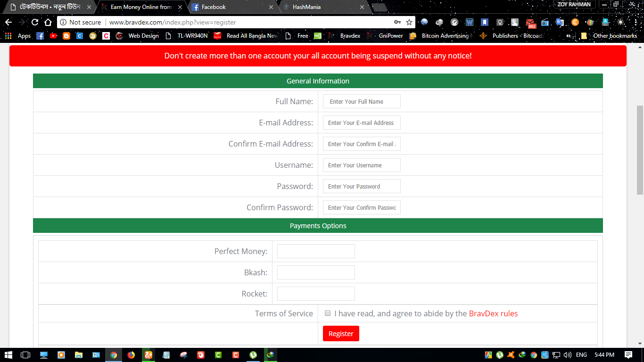Open the browser home page
The height and width of the screenshot is (362, 644).
[x=48, y=22]
